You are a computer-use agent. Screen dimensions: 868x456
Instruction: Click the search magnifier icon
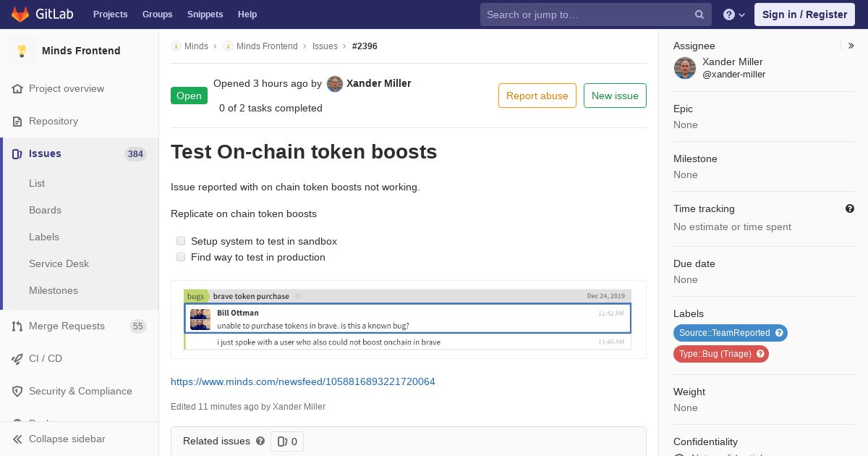pyautogui.click(x=699, y=14)
